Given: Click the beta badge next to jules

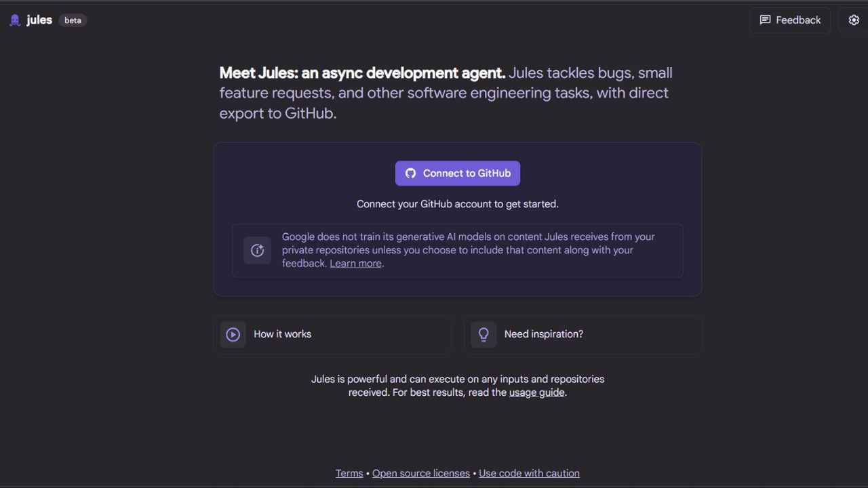Looking at the screenshot, I should (73, 20).
